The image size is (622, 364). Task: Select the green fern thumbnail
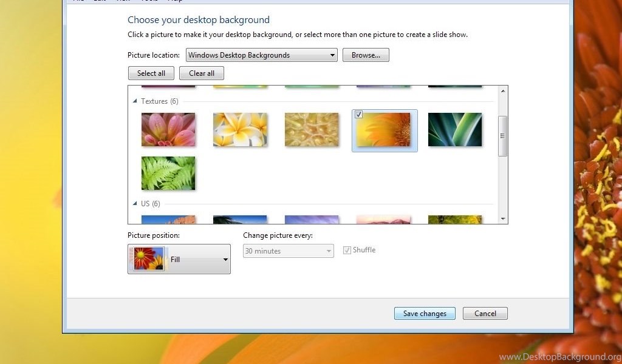tap(168, 173)
